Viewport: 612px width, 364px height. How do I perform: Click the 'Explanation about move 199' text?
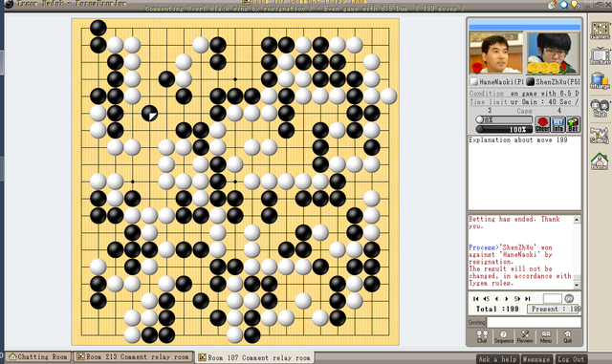click(x=518, y=139)
